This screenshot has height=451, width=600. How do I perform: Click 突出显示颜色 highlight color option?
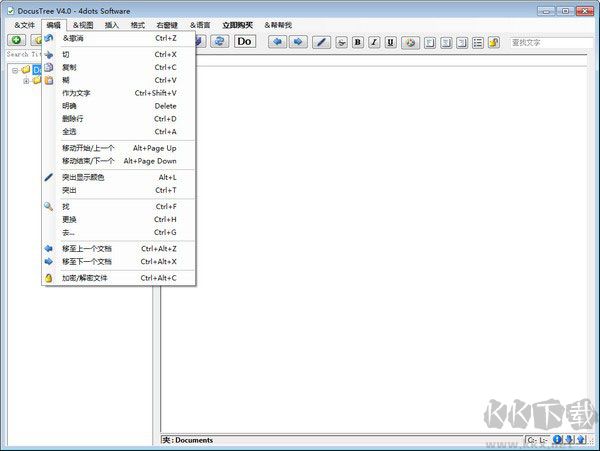pyautogui.click(x=82, y=177)
